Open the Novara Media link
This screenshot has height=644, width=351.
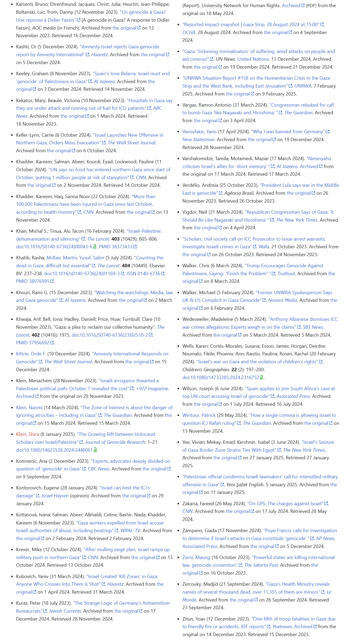point(283,300)
